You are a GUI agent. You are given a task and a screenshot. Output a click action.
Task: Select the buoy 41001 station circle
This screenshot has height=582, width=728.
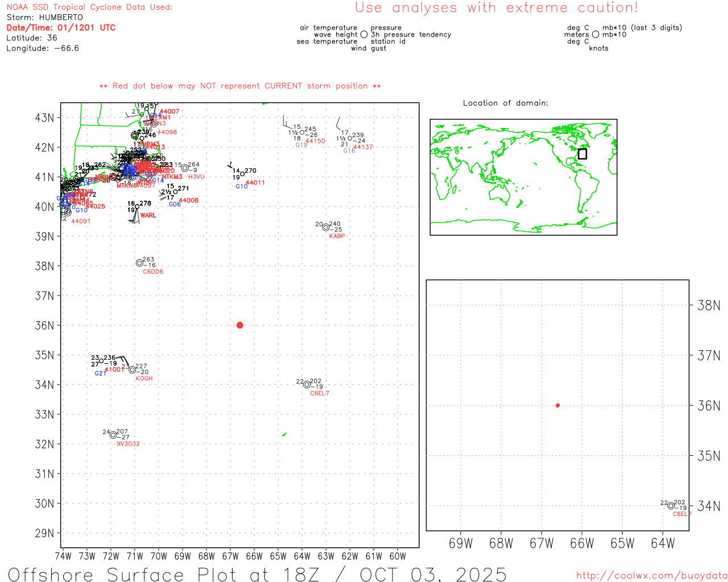tap(101, 361)
